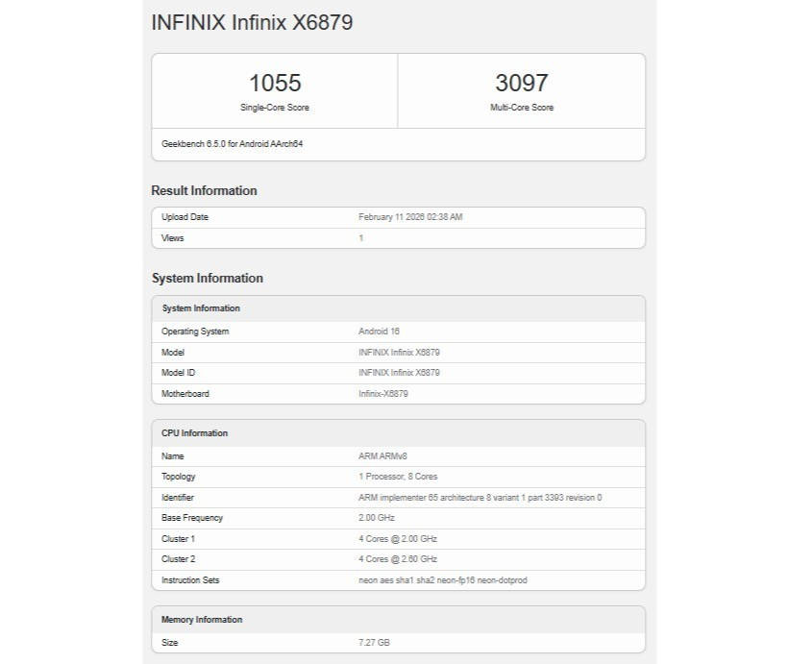Click the Cluster 1 label
This screenshot has height=664, width=812.
click(178, 539)
